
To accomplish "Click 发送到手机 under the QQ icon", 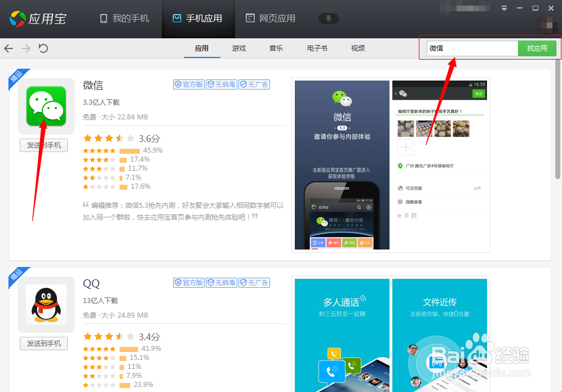I will point(44,344).
